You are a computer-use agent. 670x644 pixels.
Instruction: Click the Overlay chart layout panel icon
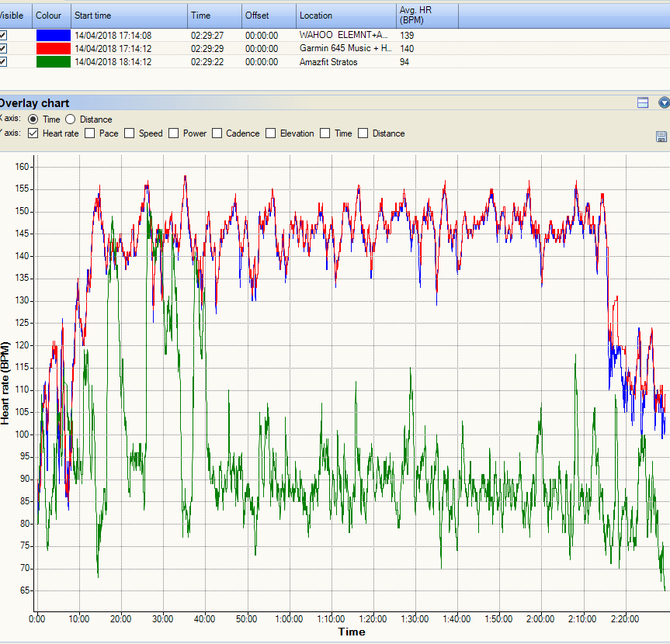[x=643, y=102]
